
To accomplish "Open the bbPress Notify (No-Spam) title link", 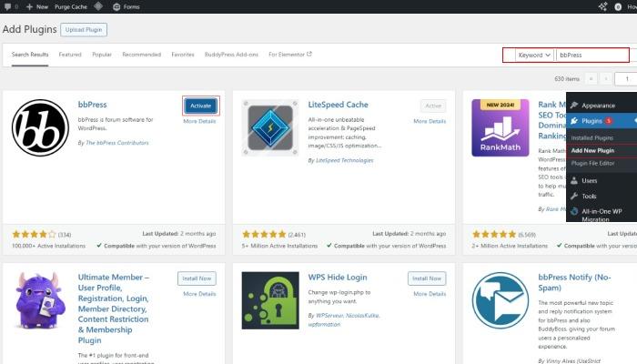I will [574, 282].
